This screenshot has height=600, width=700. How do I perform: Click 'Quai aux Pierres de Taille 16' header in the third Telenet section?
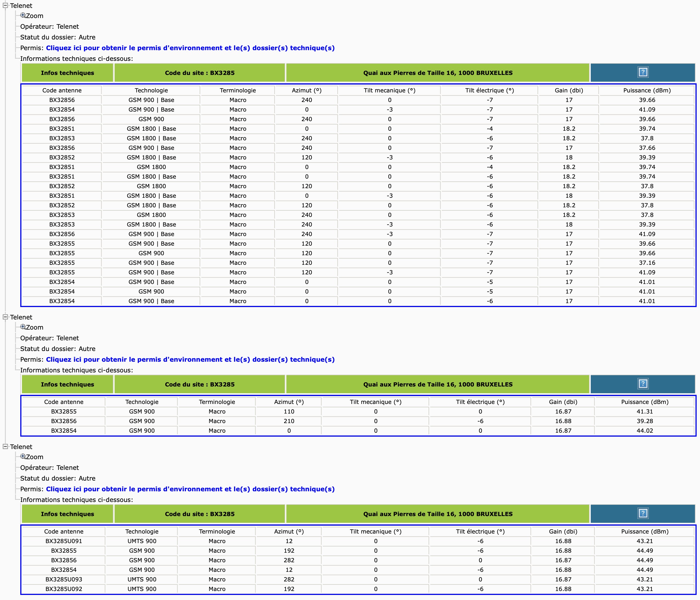tap(438, 514)
